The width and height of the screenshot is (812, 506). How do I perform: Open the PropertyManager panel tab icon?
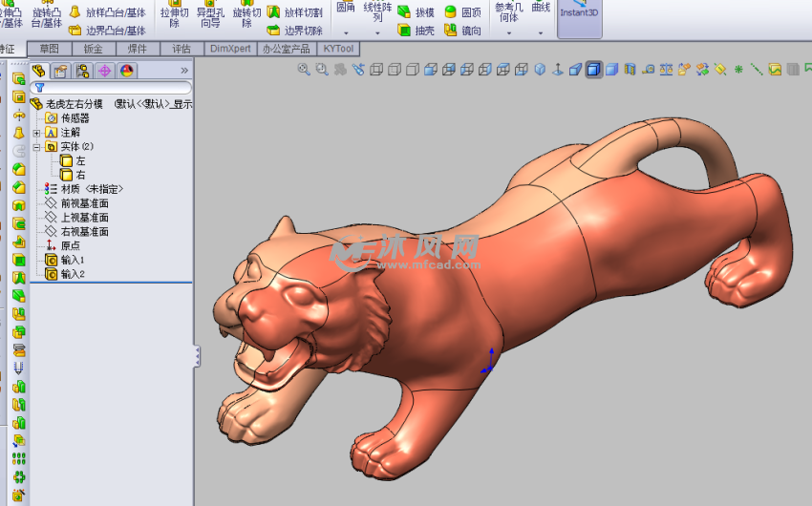click(x=60, y=71)
